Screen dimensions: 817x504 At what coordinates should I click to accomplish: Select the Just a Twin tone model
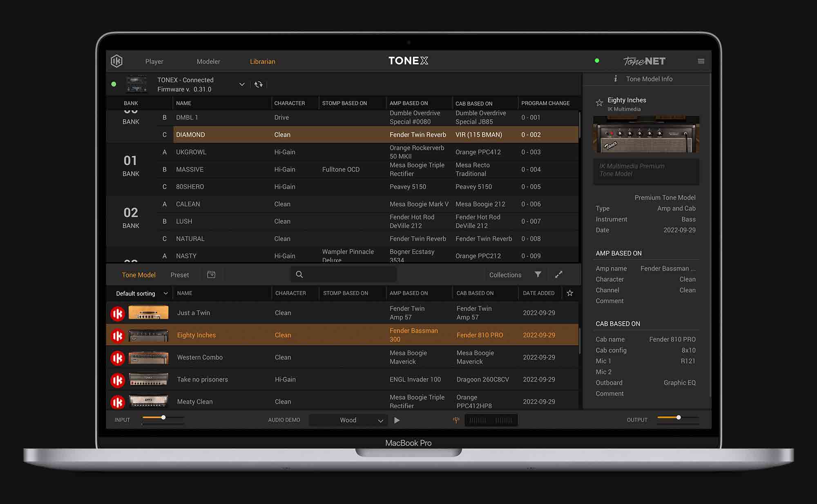(342, 313)
